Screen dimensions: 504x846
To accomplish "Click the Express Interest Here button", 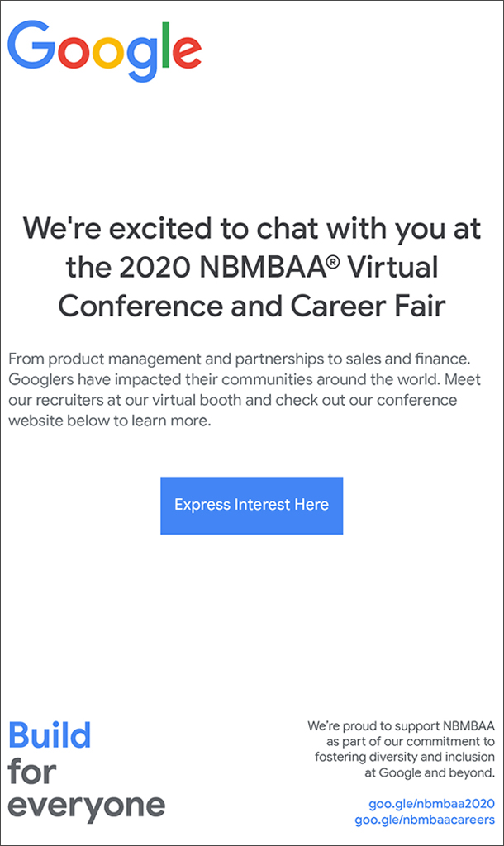I will (x=251, y=506).
